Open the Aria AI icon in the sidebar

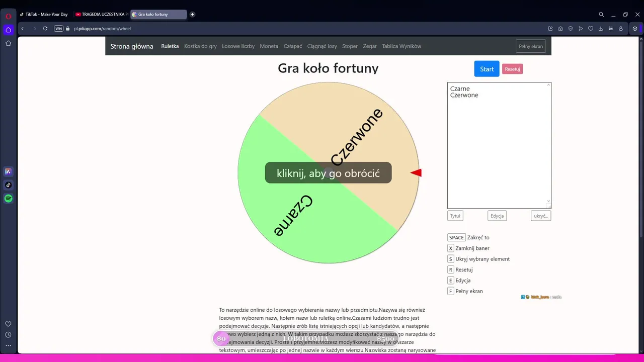(x=8, y=171)
